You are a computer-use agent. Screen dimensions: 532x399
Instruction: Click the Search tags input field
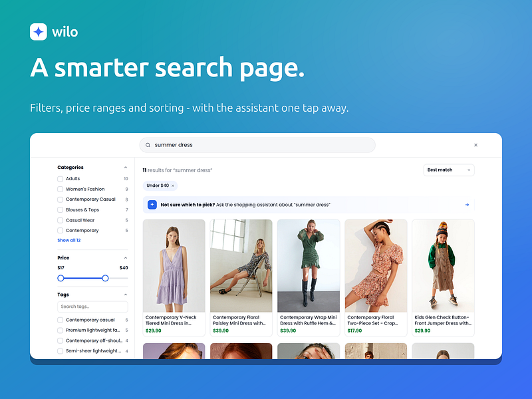tap(92, 307)
